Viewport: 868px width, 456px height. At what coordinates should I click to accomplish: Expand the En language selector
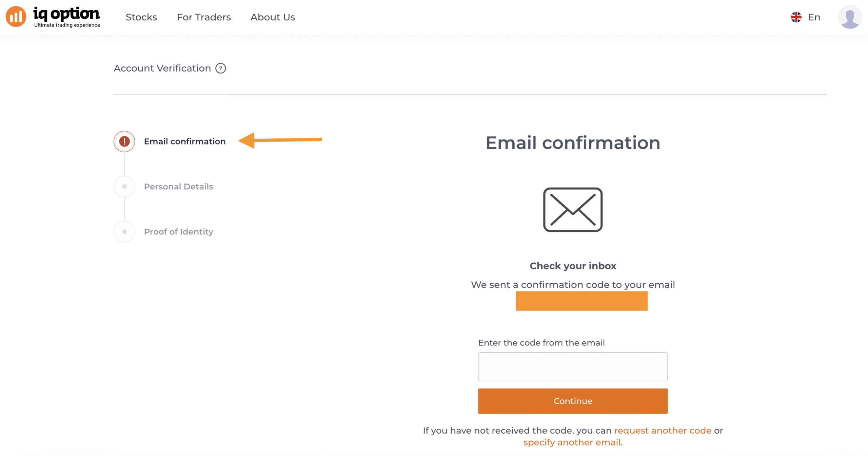click(x=814, y=17)
